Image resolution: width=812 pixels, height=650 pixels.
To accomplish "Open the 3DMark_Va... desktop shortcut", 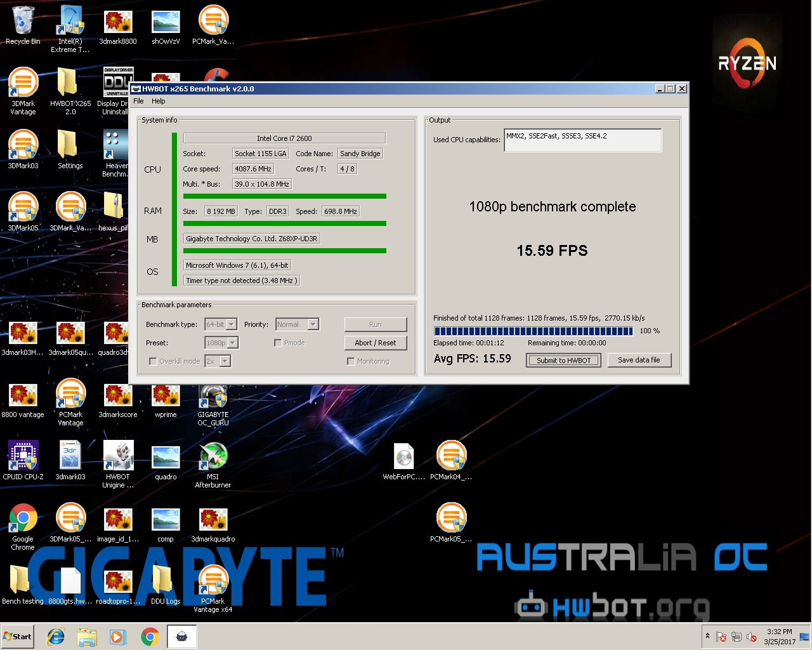I will [x=70, y=212].
